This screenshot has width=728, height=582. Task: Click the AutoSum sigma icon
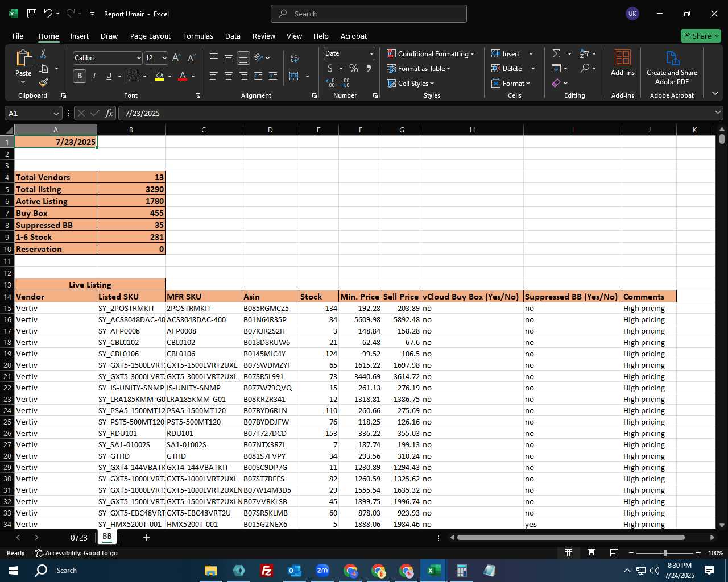556,53
